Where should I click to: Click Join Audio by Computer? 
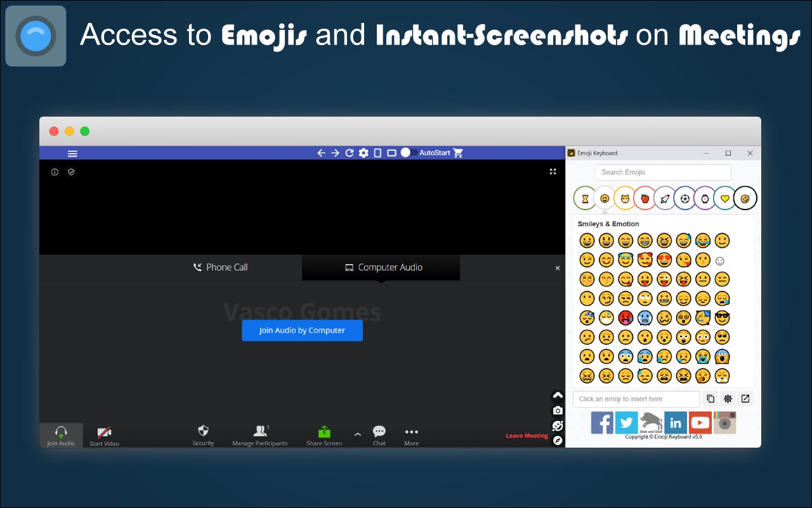(302, 330)
